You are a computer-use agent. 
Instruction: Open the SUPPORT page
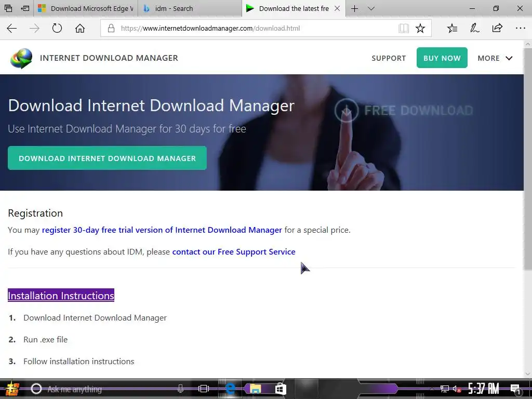click(x=389, y=58)
